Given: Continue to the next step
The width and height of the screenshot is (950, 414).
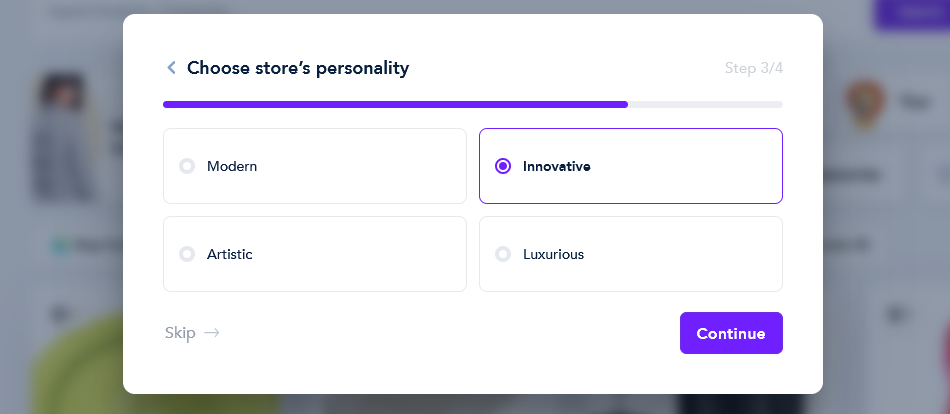Looking at the screenshot, I should tap(731, 333).
